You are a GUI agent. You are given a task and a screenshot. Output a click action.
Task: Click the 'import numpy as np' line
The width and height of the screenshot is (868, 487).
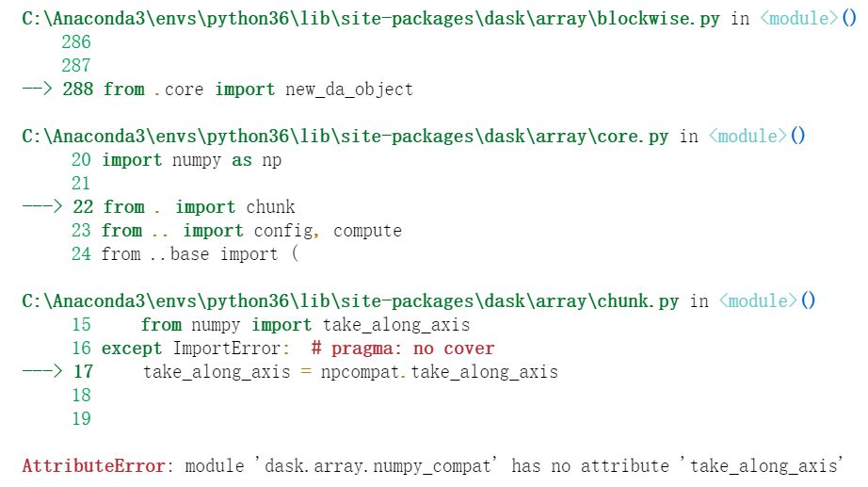tap(191, 160)
